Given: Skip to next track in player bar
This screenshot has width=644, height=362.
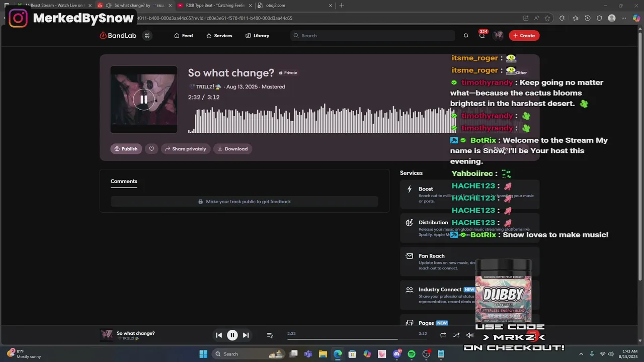Looking at the screenshot, I should tap(246, 335).
